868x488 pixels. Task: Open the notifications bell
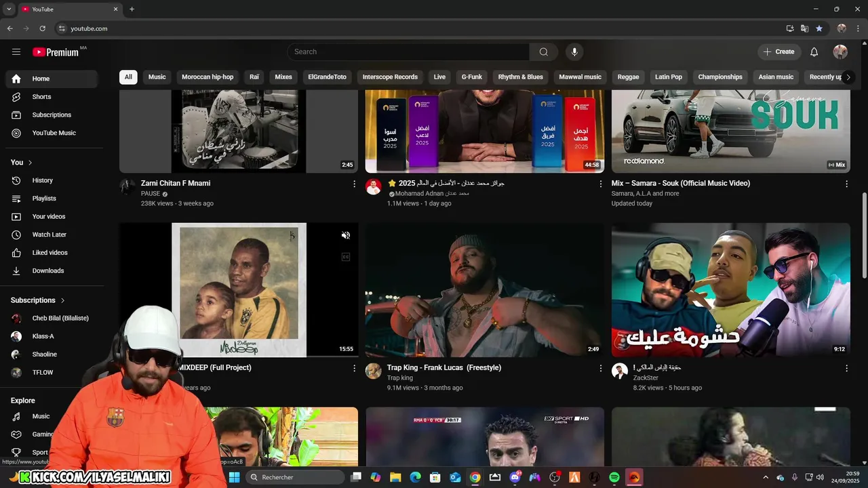(x=814, y=52)
